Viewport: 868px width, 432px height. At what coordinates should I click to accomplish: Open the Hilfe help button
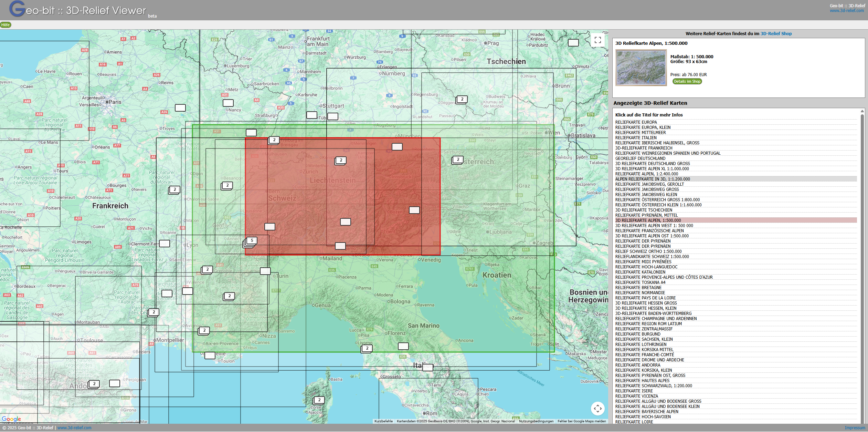pyautogui.click(x=6, y=25)
